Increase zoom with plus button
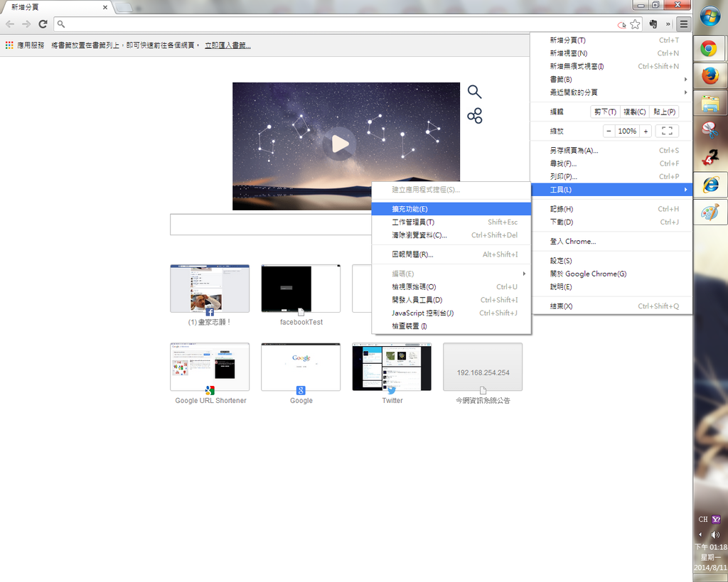The height and width of the screenshot is (582, 728). coord(646,131)
